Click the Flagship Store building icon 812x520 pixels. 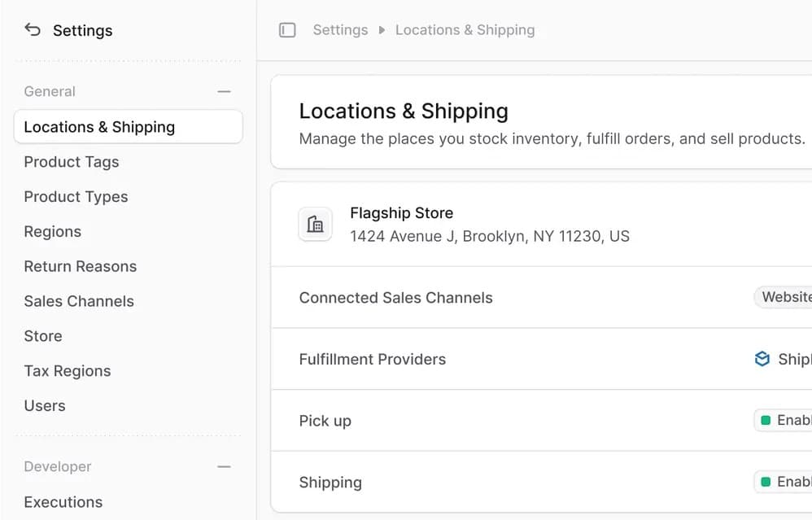pyautogui.click(x=315, y=224)
